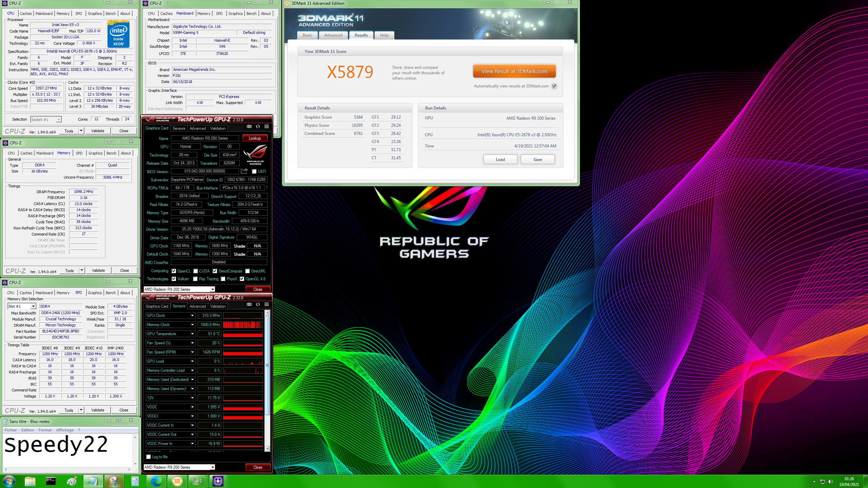The height and width of the screenshot is (488, 868).
Task: Click network icon in system tray
Action: pyautogui.click(x=823, y=482)
